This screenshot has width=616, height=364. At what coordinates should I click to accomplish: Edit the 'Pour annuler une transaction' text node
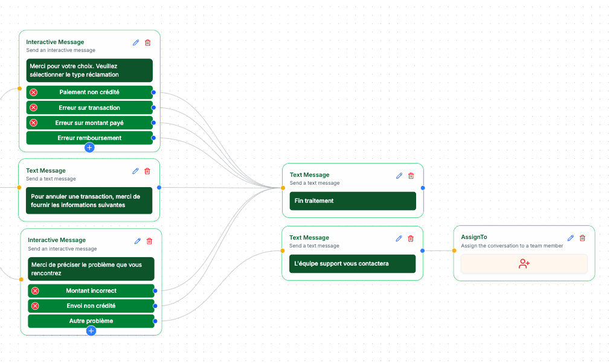click(135, 171)
